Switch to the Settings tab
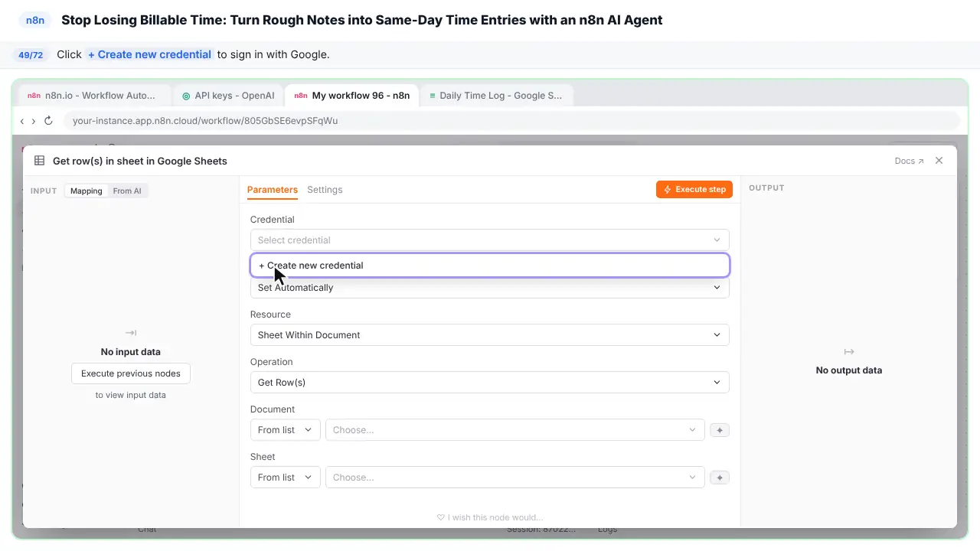The height and width of the screenshot is (551, 980). click(325, 190)
